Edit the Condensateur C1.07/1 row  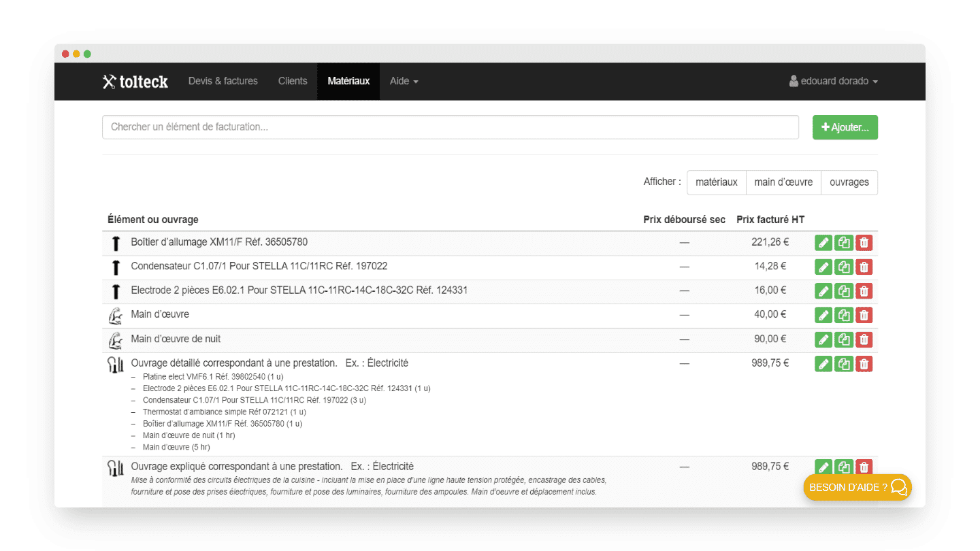coord(823,267)
